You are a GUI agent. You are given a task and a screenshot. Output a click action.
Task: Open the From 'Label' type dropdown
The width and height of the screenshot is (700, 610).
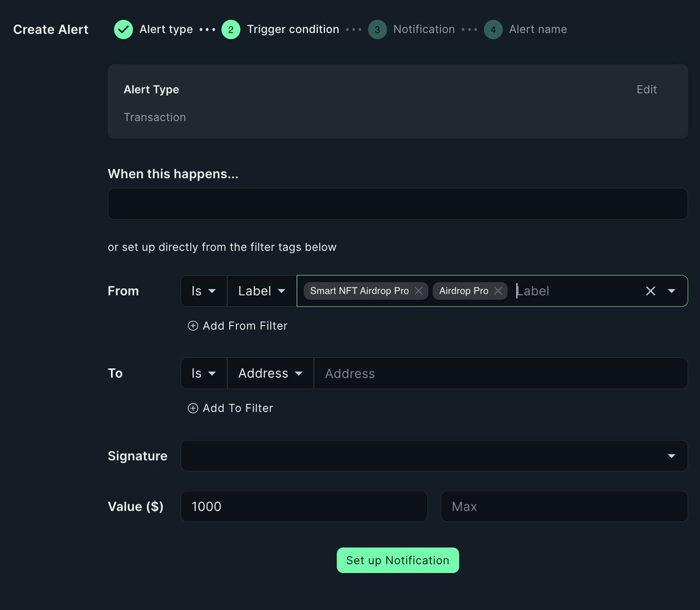(261, 290)
